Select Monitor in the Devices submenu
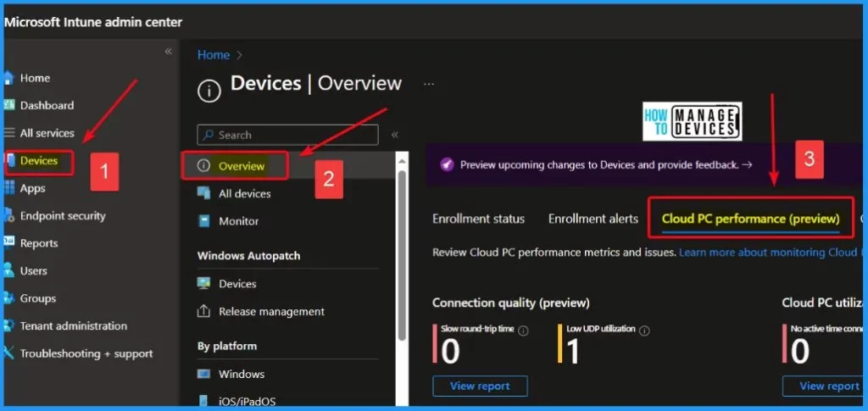 (x=238, y=220)
